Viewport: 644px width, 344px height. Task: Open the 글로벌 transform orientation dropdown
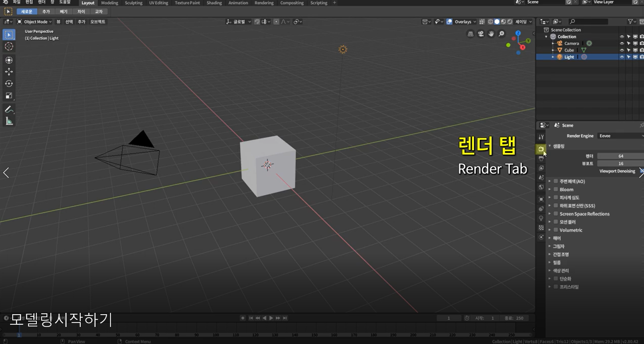click(238, 21)
